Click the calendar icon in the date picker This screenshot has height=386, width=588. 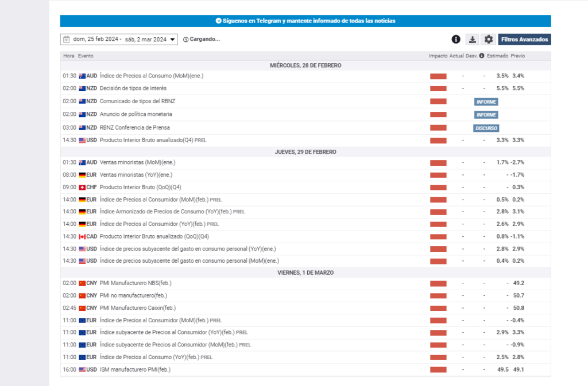[67, 40]
